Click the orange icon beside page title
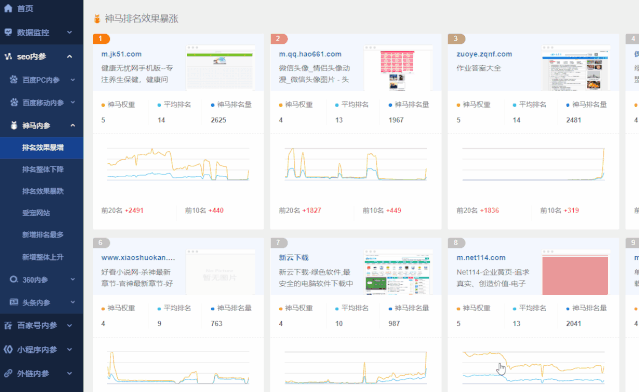639x392 pixels. coord(97,18)
